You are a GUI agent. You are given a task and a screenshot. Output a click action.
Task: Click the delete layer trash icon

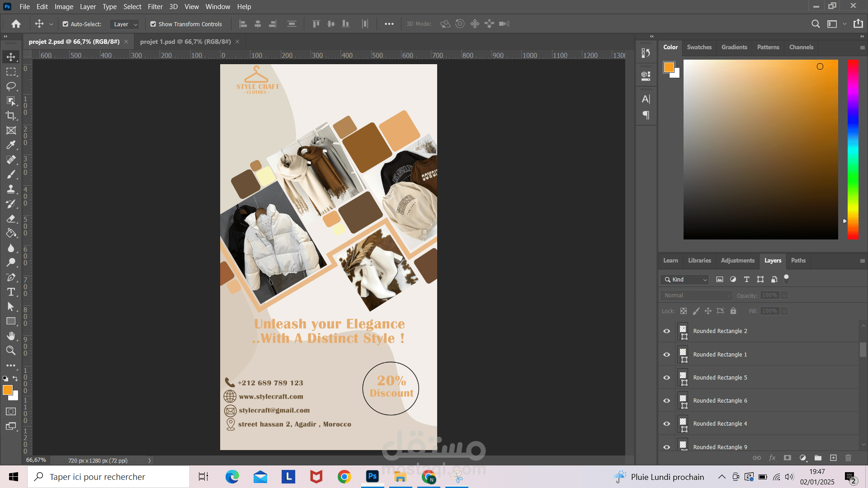(x=848, y=458)
